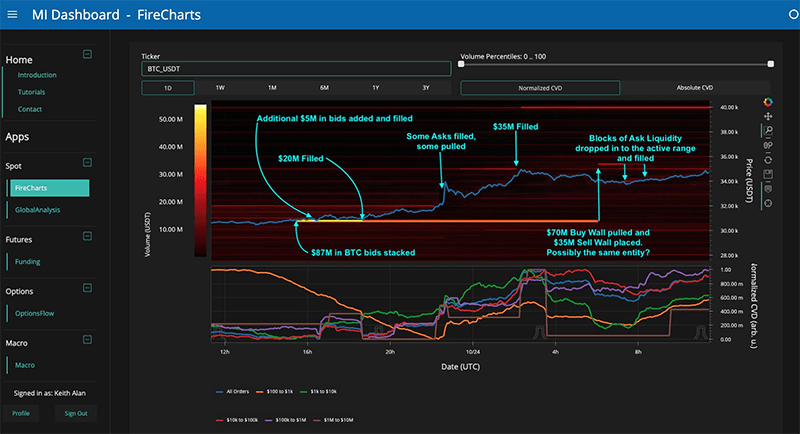Collapse the Spot section
This screenshot has width=800, height=434.
(x=87, y=162)
